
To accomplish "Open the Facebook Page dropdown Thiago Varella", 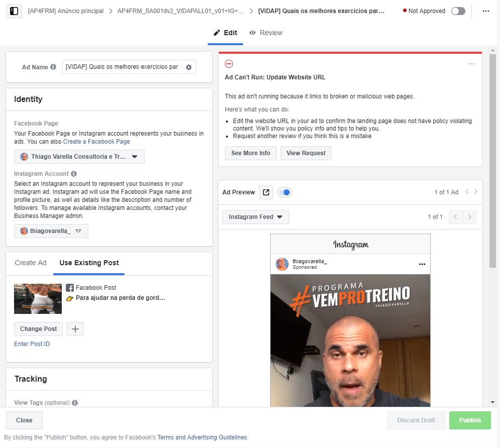I will [x=79, y=157].
